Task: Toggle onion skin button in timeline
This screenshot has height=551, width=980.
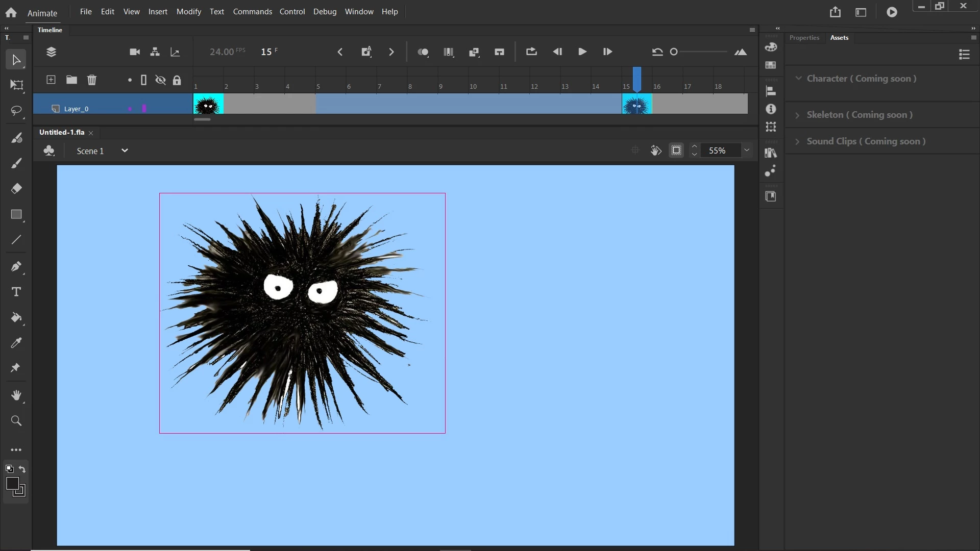Action: (423, 52)
